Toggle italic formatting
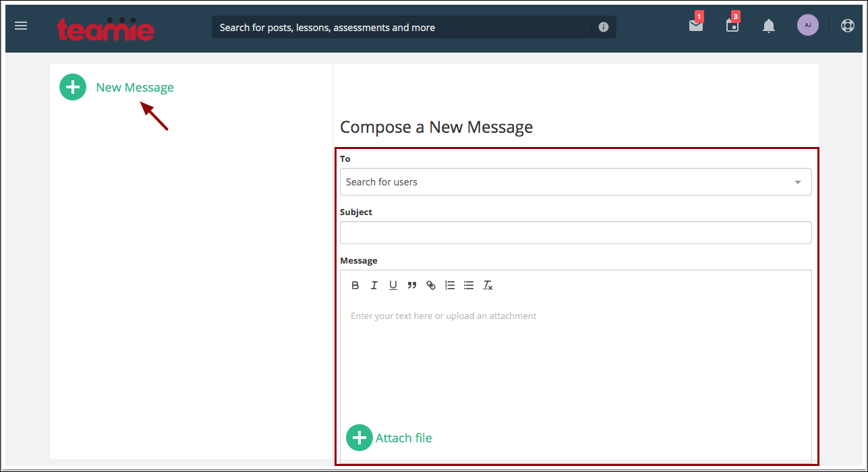Viewport: 868px width, 472px height. [x=374, y=285]
